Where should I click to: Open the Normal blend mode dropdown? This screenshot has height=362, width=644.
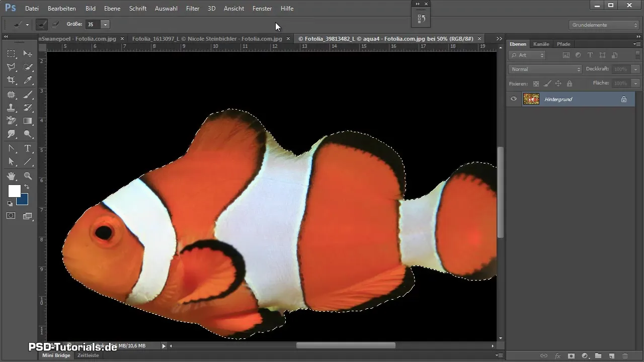coord(545,69)
